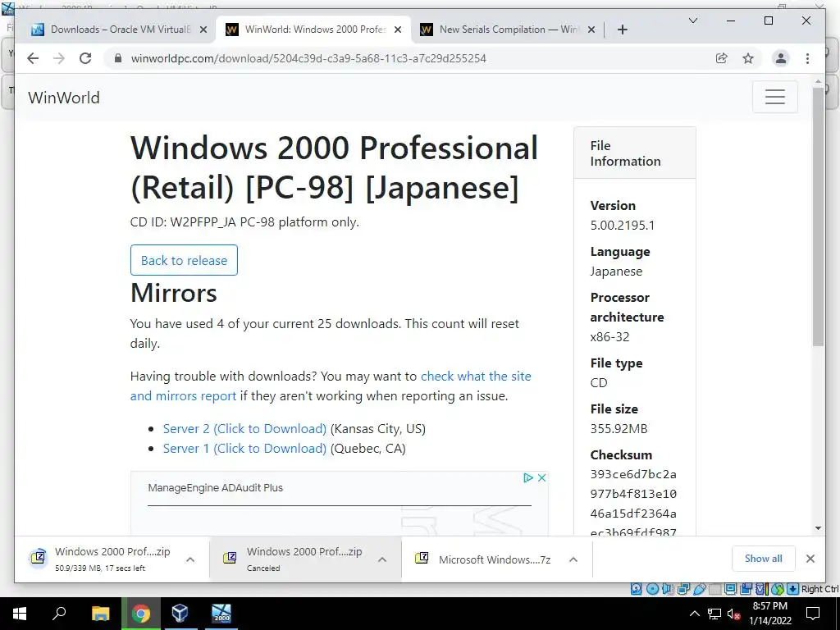Click VirtualBox CPU virtualization status icon
This screenshot has width=840, height=630.
coord(762,589)
